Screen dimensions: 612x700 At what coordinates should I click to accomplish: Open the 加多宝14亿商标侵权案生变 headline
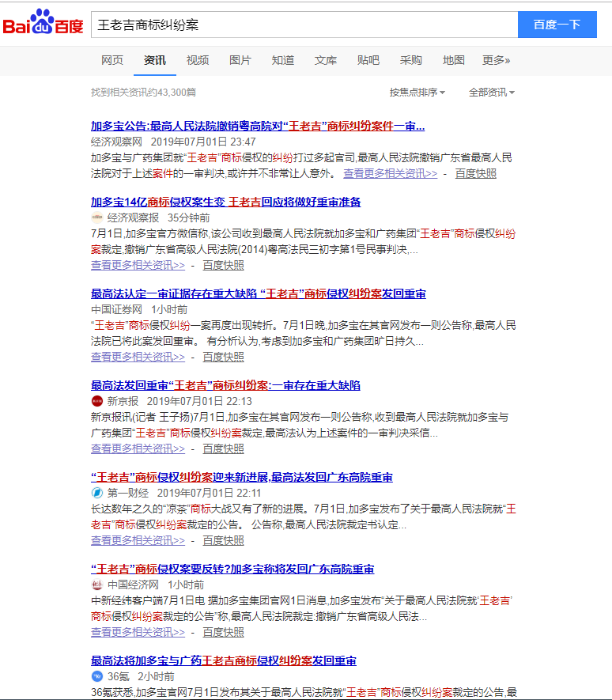(x=225, y=202)
